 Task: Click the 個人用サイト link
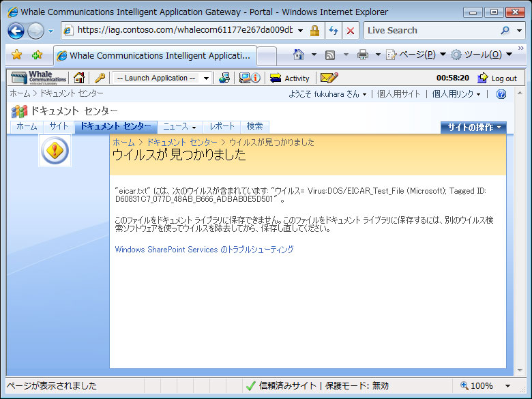[398, 94]
